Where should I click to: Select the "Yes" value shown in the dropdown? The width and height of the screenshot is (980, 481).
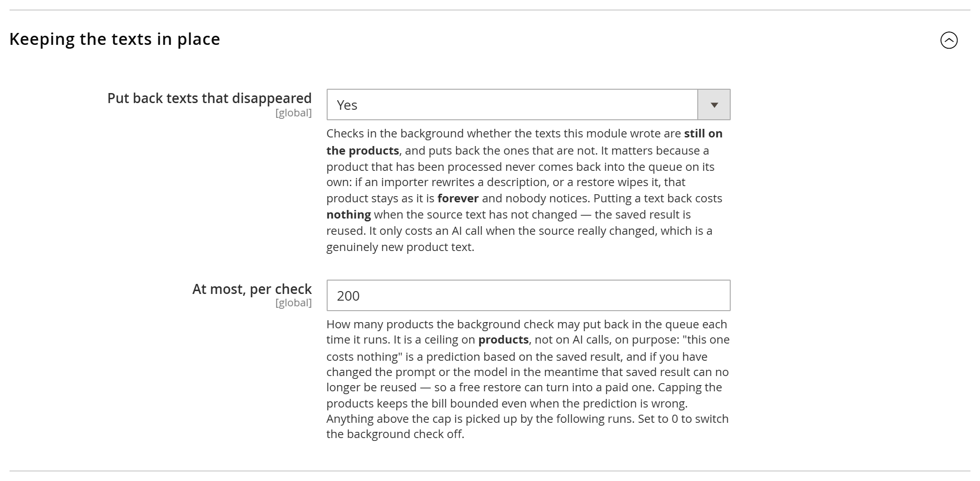347,105
